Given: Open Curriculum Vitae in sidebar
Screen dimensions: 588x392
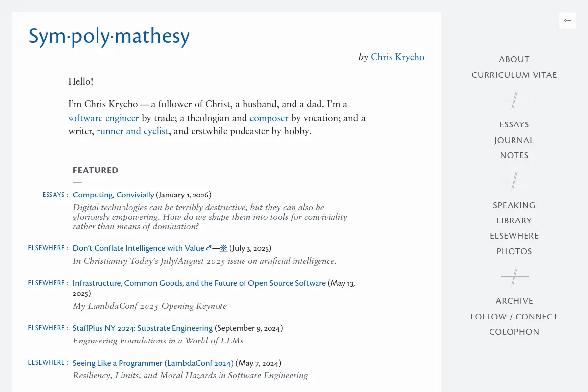Looking at the screenshot, I should (514, 75).
